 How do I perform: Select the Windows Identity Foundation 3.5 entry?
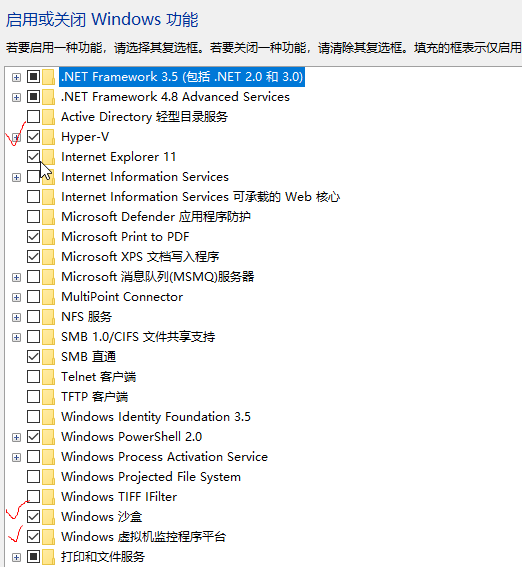point(156,417)
